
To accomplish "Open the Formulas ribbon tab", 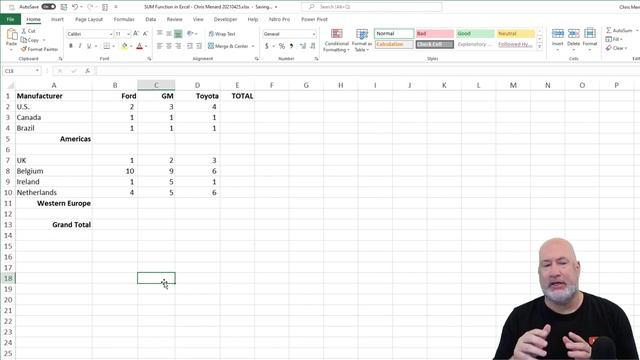I will click(124, 19).
